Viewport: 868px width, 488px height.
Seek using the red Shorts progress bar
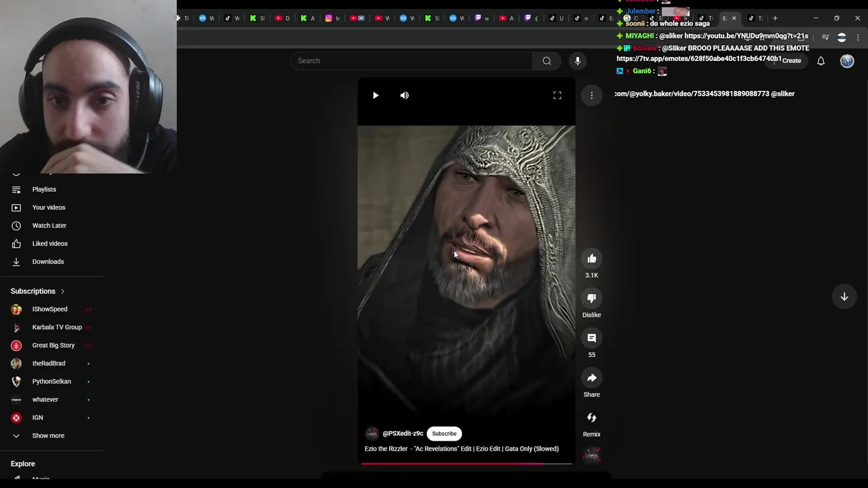(x=466, y=464)
